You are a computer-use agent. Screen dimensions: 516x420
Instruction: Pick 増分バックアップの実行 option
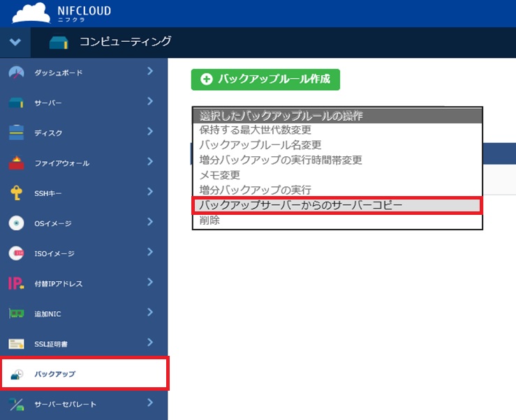337,190
